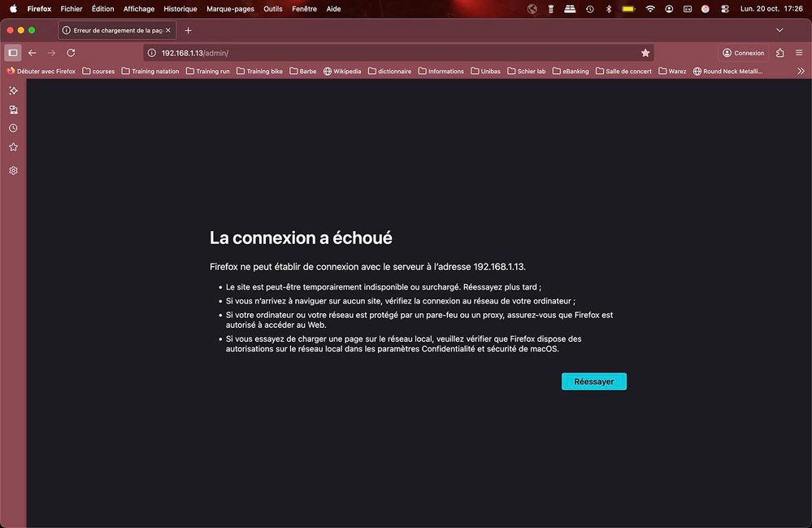The width and height of the screenshot is (812, 528).
Task: Open the Training natation bookmark folder
Action: [x=150, y=71]
